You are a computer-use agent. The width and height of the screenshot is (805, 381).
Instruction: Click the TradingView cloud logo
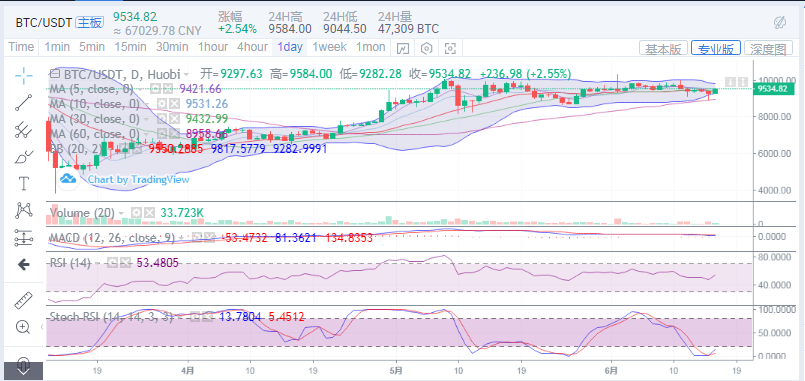click(67, 179)
